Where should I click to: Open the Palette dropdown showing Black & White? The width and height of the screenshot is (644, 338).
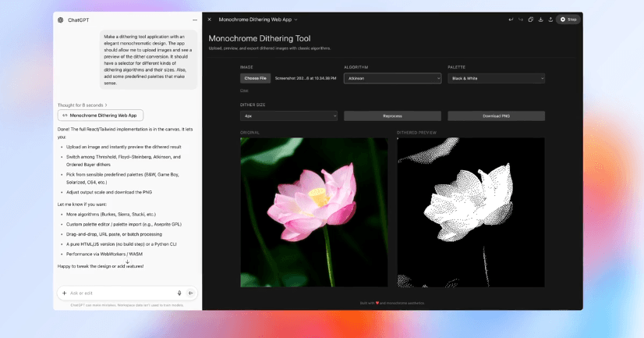[x=496, y=78]
